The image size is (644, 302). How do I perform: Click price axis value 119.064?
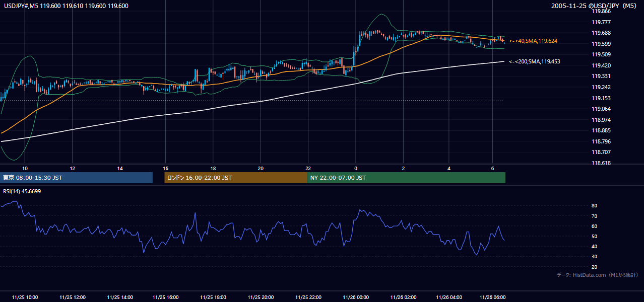point(601,109)
